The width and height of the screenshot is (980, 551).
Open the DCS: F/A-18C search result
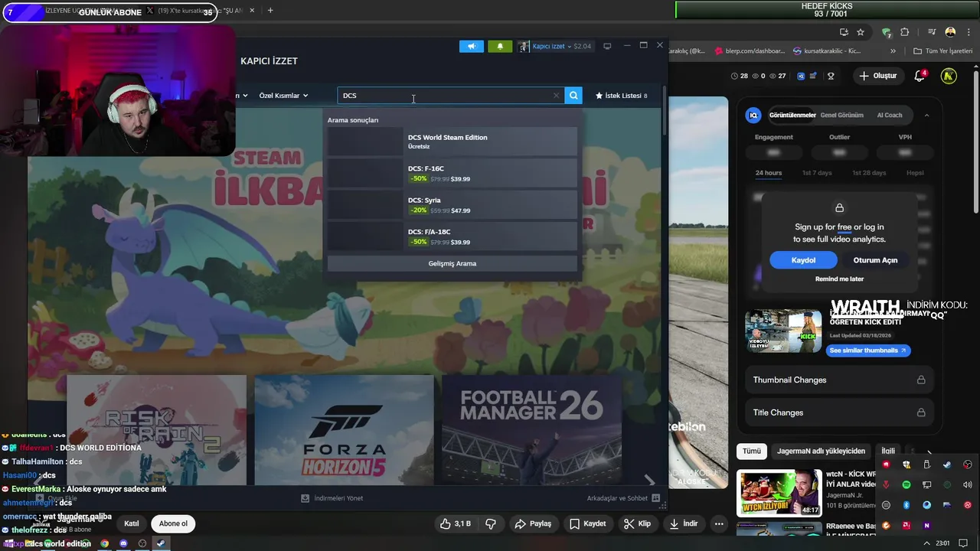452,236
